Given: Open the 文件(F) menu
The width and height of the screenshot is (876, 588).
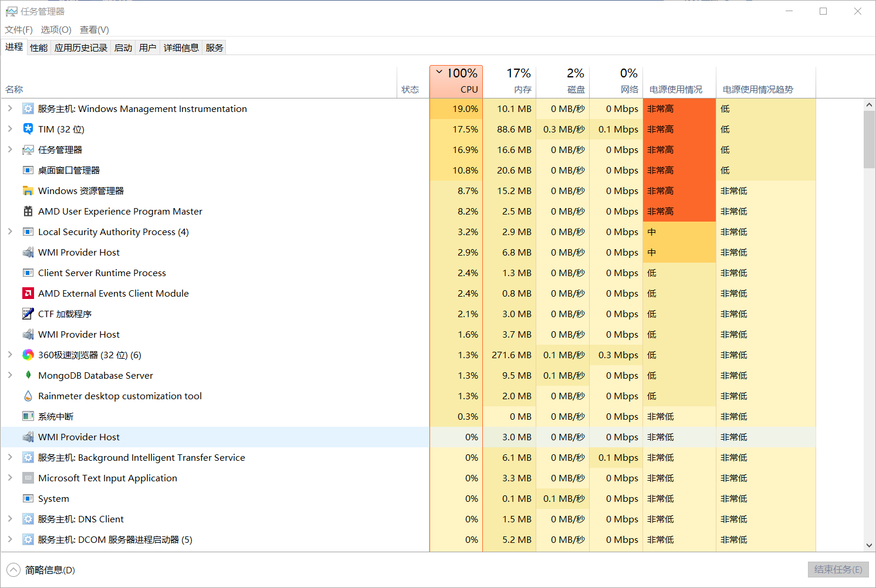Looking at the screenshot, I should tap(19, 29).
